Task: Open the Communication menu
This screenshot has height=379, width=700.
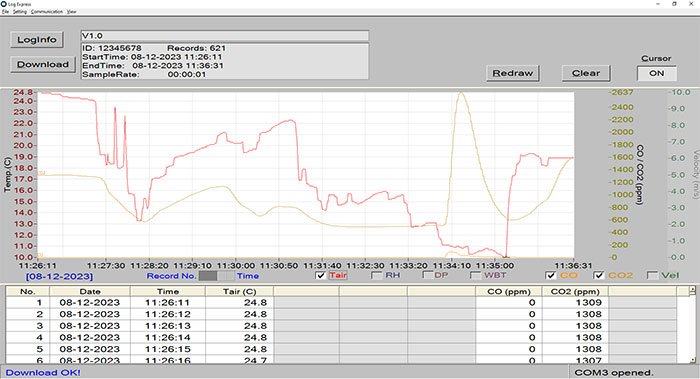Action: [47, 12]
